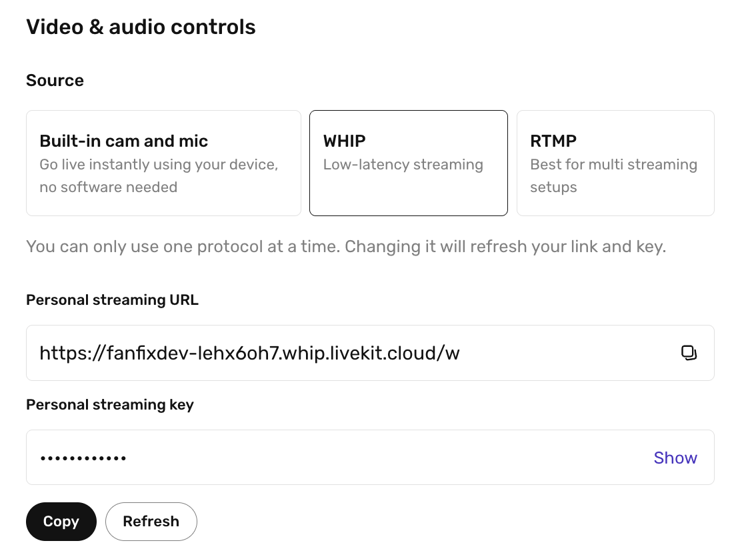The width and height of the screenshot is (756, 555).
Task: Focus the Personal streaming key field
Action: pyautogui.click(x=333, y=458)
